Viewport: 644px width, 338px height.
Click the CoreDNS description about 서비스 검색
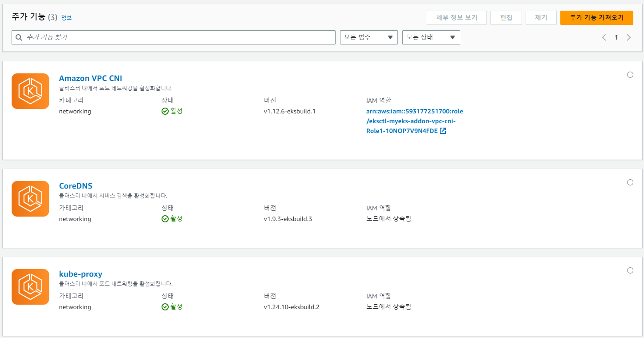(x=113, y=196)
